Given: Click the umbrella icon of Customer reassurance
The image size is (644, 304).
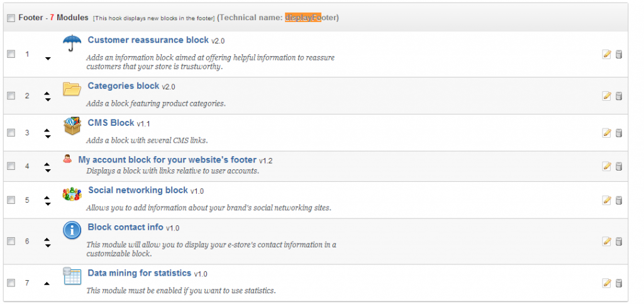Looking at the screenshot, I should pyautogui.click(x=72, y=43).
